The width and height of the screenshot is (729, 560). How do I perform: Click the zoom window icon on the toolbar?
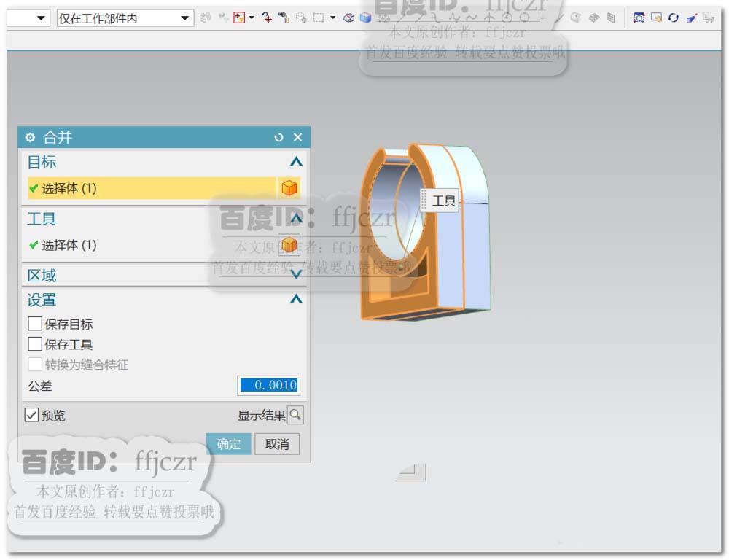(639, 17)
